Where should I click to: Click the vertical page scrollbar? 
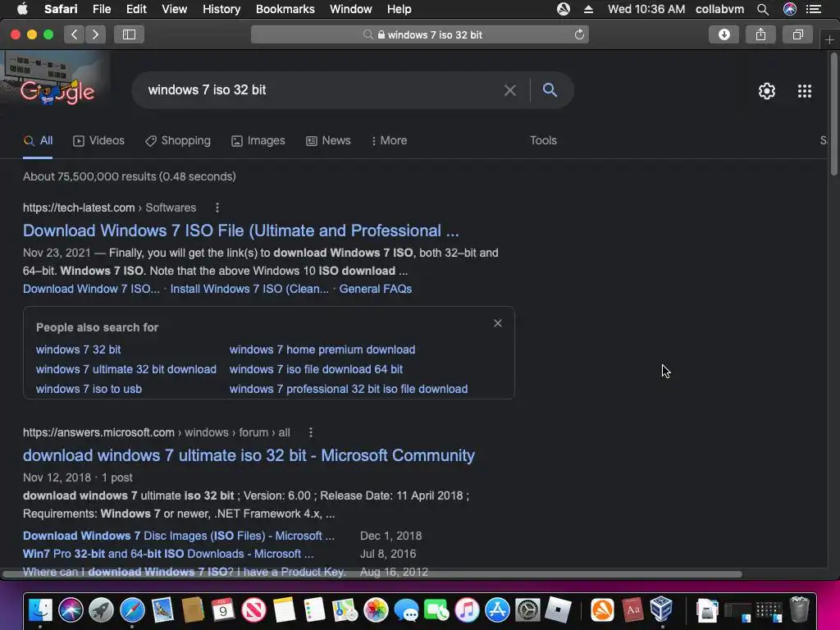[834, 113]
